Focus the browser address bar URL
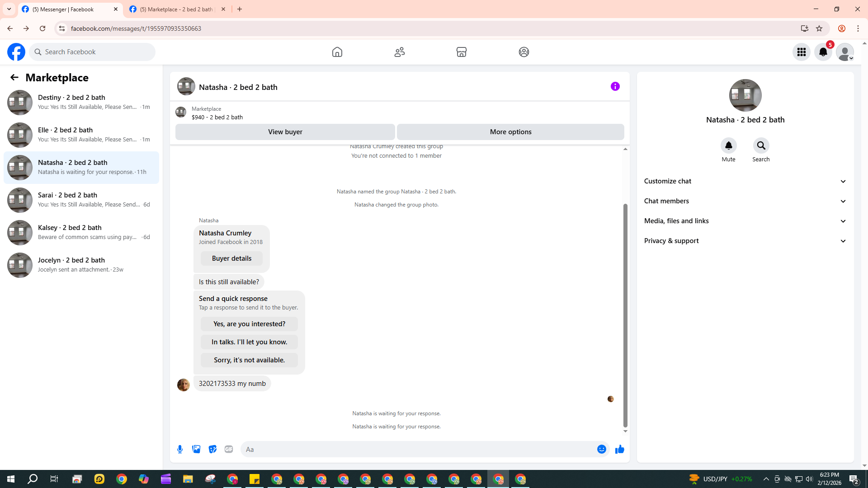This screenshot has width=868, height=488. [136, 28]
